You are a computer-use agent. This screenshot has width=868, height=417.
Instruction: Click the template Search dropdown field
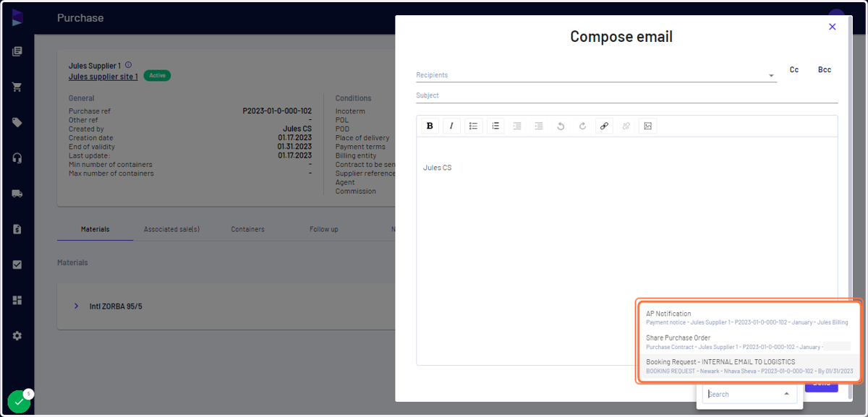click(749, 394)
